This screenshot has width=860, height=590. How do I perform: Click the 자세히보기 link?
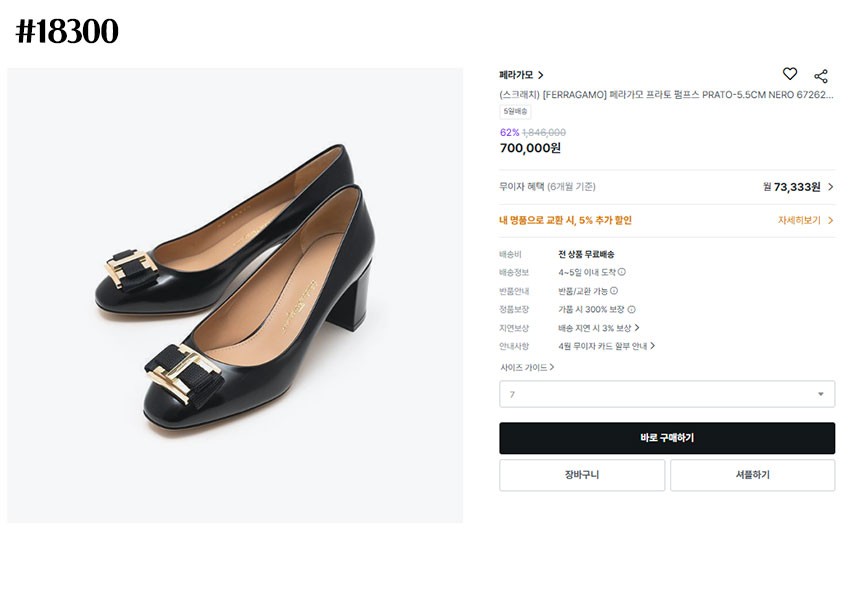(x=799, y=220)
